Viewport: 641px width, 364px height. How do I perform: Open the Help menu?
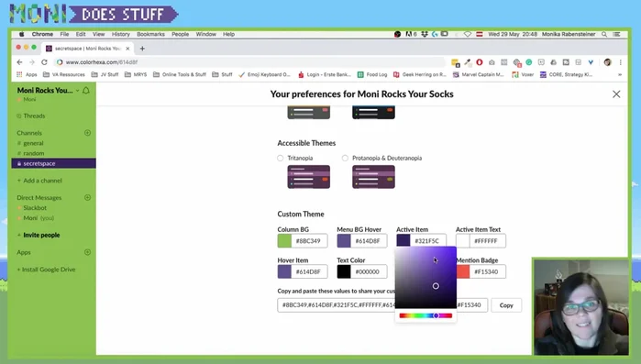click(x=228, y=34)
